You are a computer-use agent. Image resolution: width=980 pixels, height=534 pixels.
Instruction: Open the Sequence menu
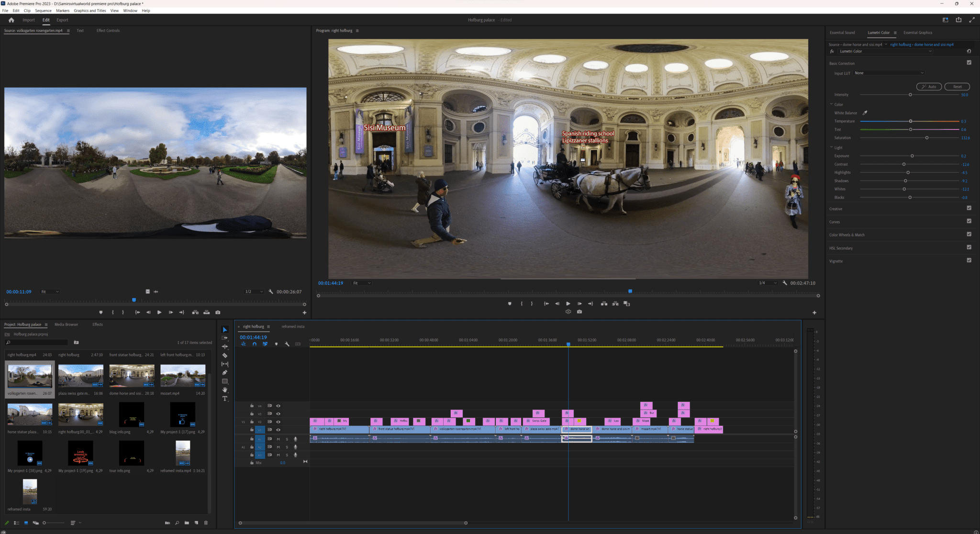[43, 11]
